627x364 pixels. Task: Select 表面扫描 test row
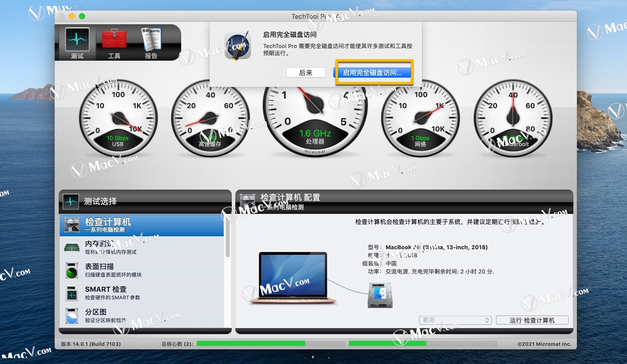[142, 271]
